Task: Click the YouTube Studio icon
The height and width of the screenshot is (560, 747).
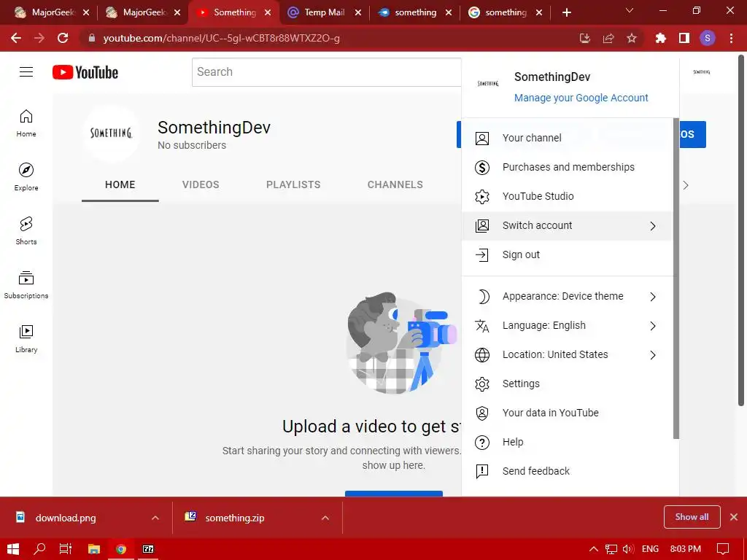Action: coord(482,197)
